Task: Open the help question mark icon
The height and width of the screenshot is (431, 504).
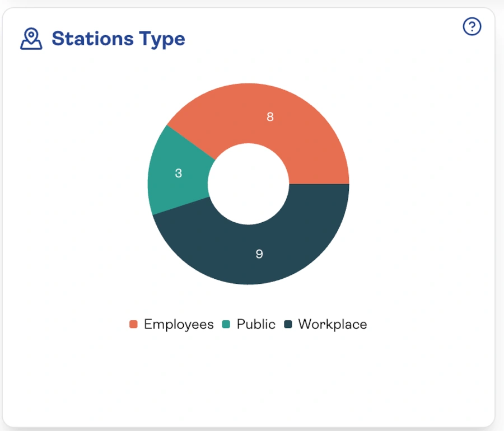Action: (x=472, y=26)
